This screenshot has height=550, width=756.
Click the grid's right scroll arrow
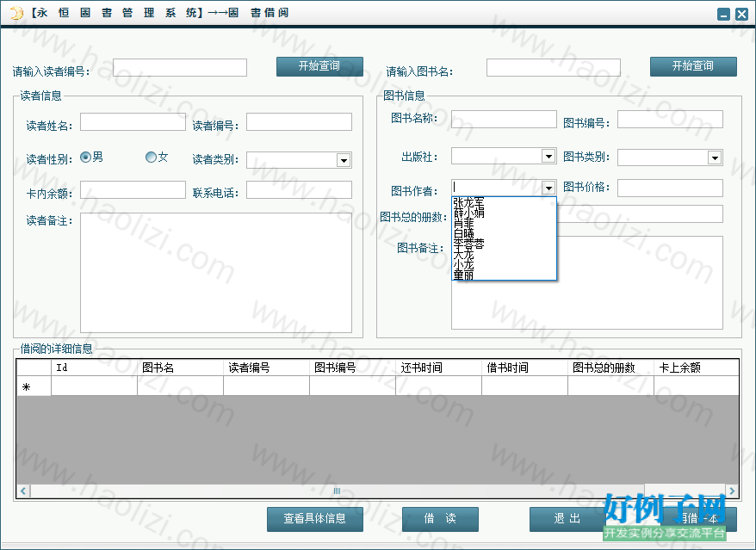click(x=732, y=491)
